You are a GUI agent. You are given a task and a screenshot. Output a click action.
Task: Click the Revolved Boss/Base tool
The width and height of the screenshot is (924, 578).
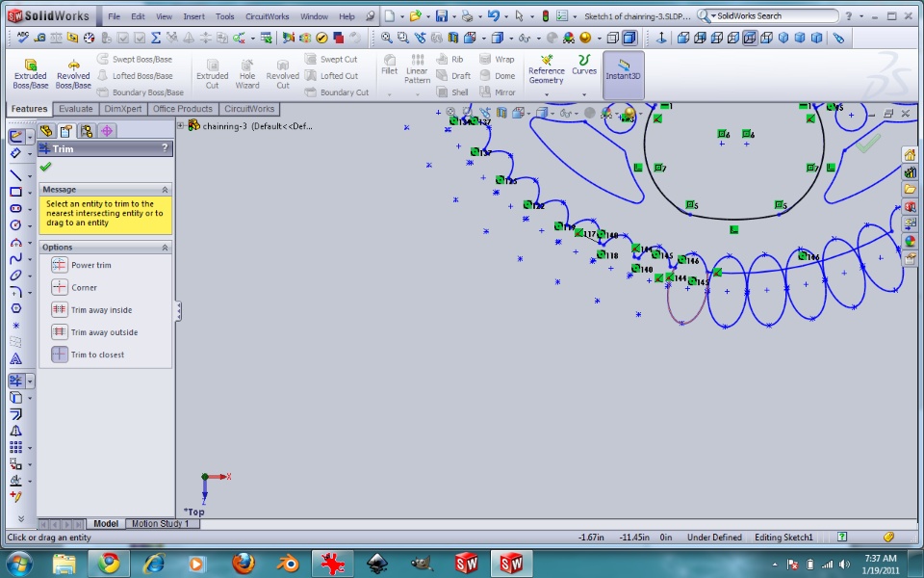click(73, 74)
